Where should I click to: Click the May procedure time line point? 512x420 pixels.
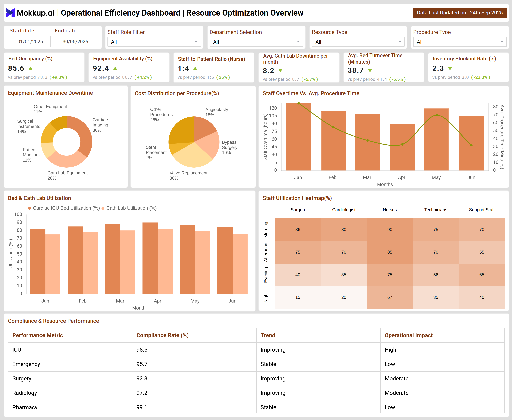click(x=437, y=115)
